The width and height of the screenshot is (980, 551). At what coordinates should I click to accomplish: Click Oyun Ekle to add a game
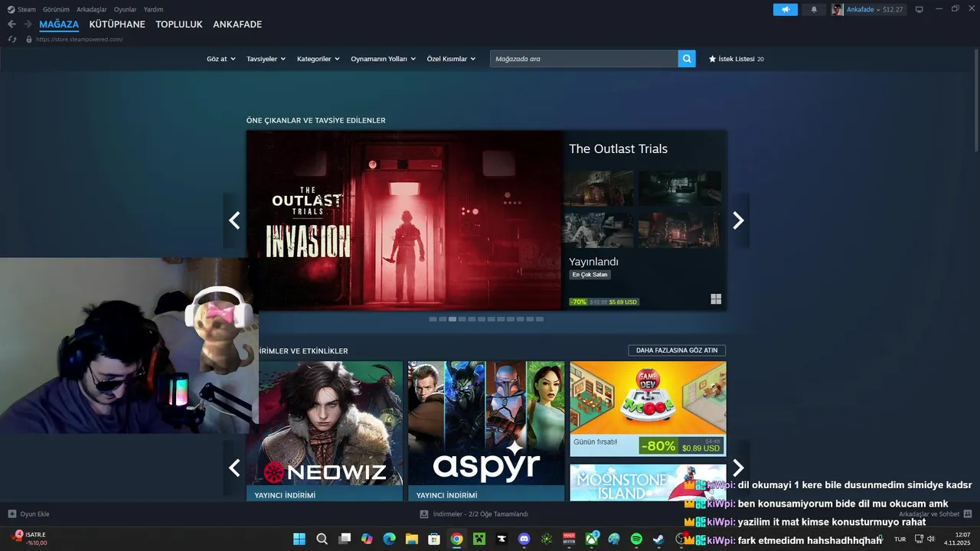28,514
